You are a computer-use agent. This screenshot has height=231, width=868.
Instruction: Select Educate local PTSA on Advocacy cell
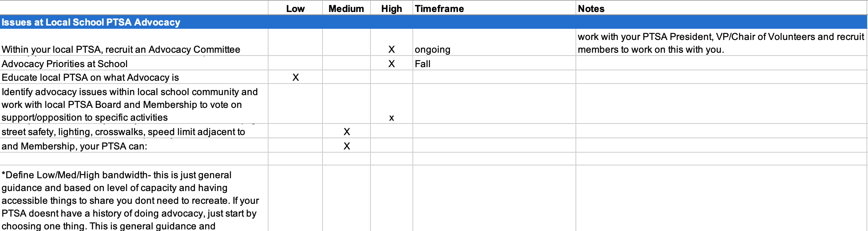(134, 77)
